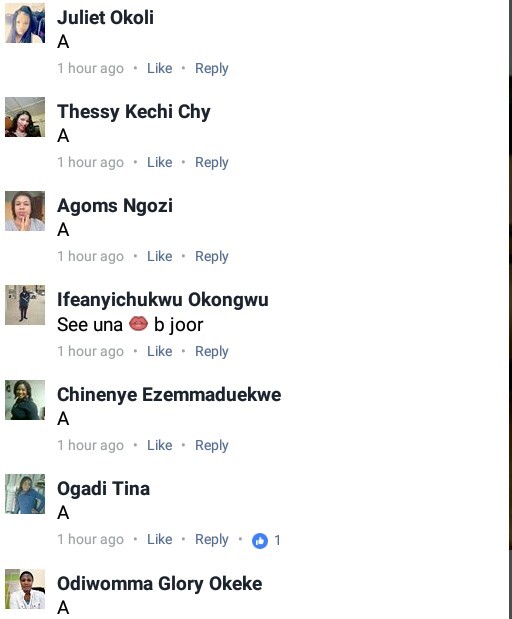Open Juliet Okoli's profile picture
The height and width of the screenshot is (619, 512).
click(25, 23)
